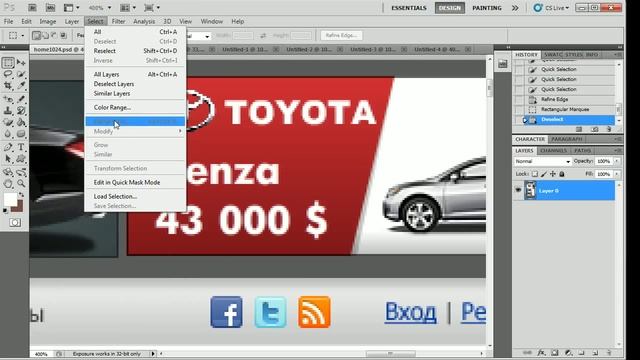Create new snapshot in History panel
Viewport: 640px width, 360px height.
(595, 129)
